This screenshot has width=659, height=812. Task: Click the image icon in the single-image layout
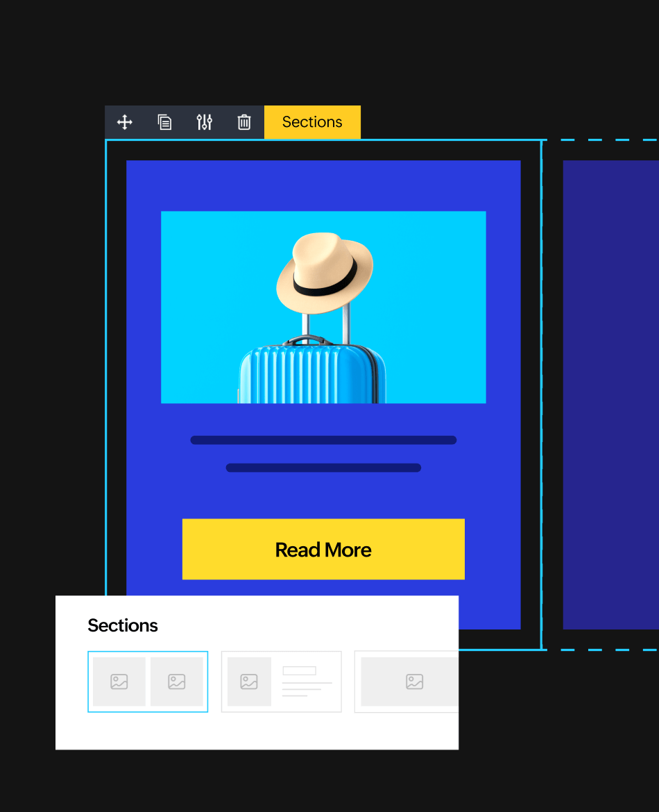pos(415,682)
